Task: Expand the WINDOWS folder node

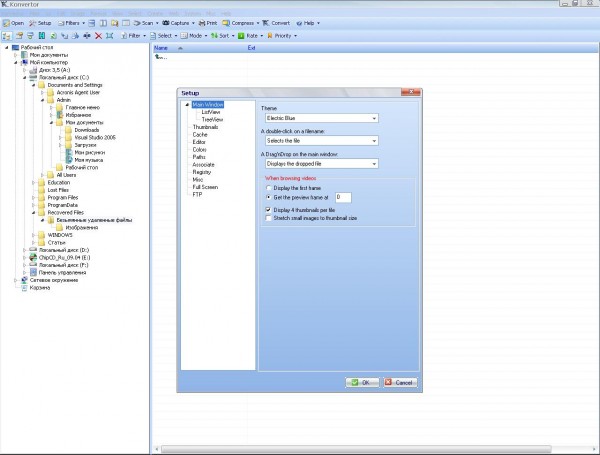Action: [x=34, y=235]
